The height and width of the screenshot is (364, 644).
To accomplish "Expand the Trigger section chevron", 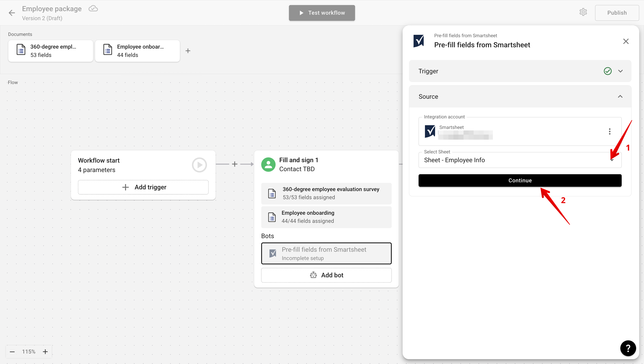I will 620,71.
